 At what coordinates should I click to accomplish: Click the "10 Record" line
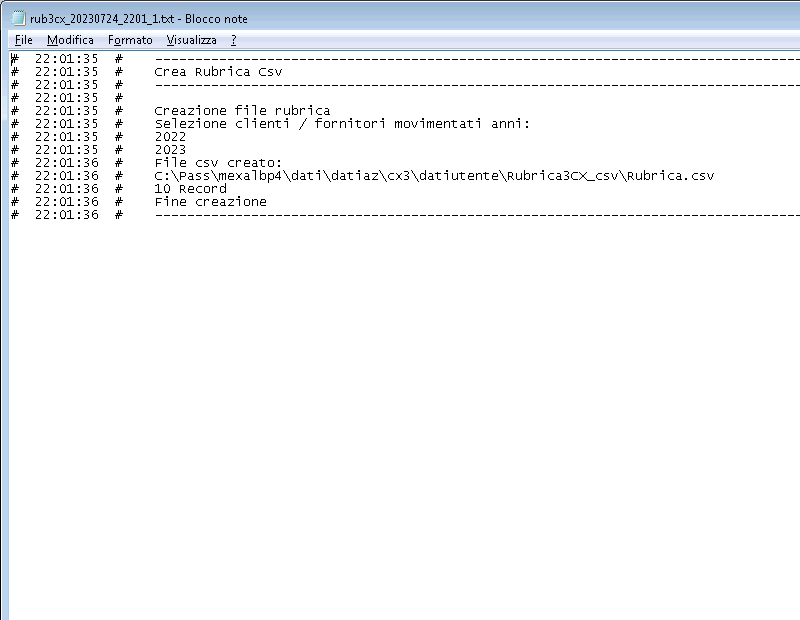(x=190, y=189)
